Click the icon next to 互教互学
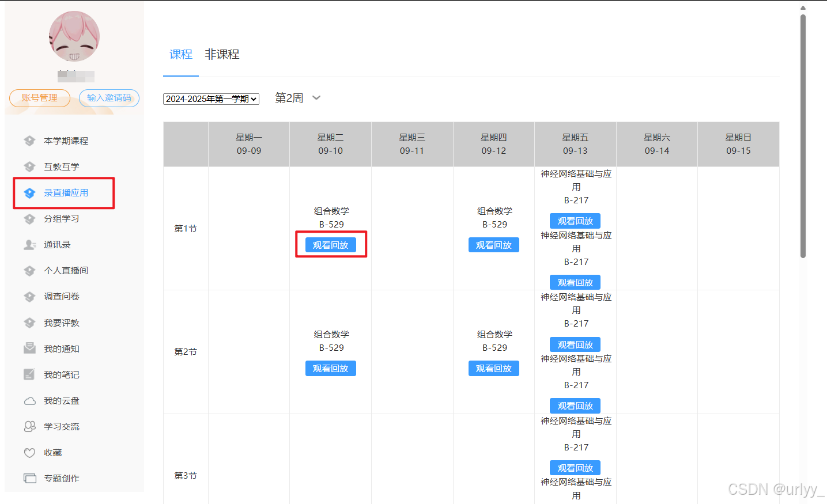 coord(29,166)
